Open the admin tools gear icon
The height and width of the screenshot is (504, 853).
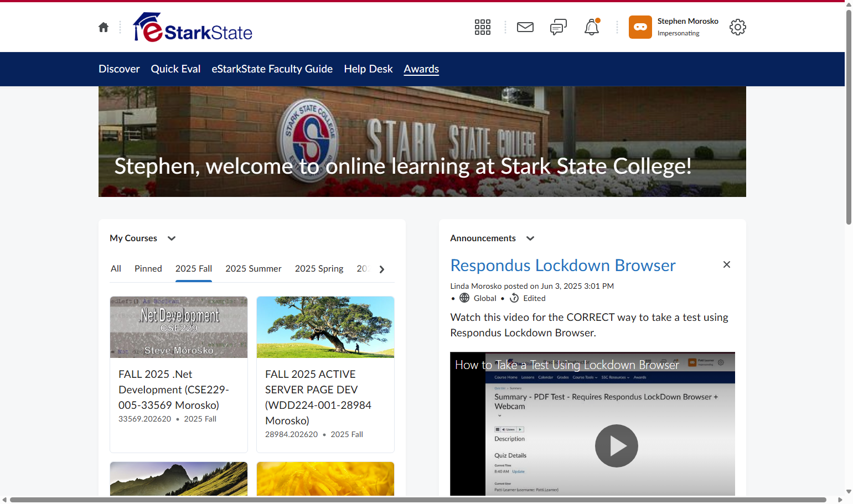[738, 27]
